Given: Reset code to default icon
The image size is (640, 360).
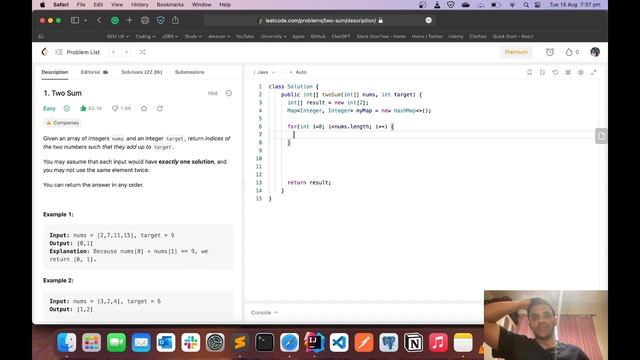Looking at the screenshot, I should 555,72.
